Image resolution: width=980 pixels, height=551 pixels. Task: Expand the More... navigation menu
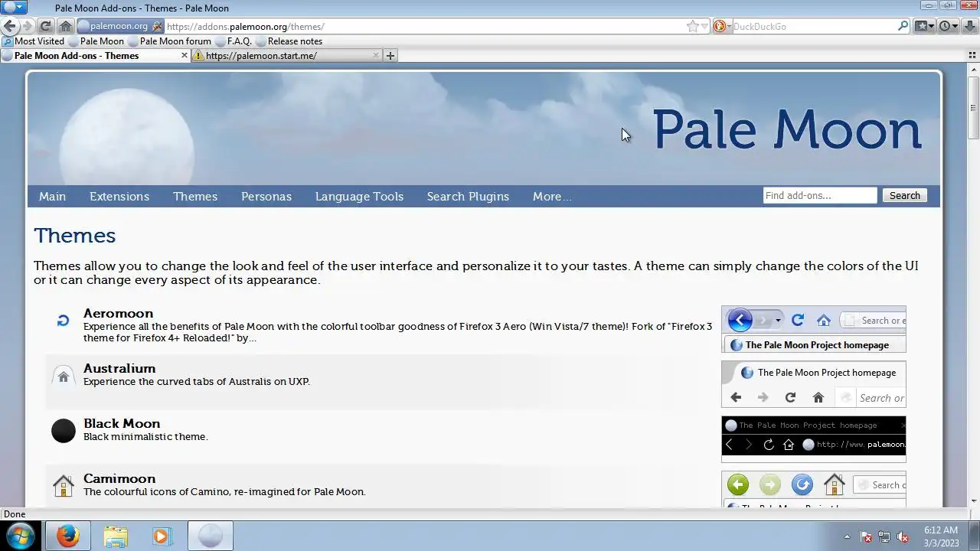point(552,197)
